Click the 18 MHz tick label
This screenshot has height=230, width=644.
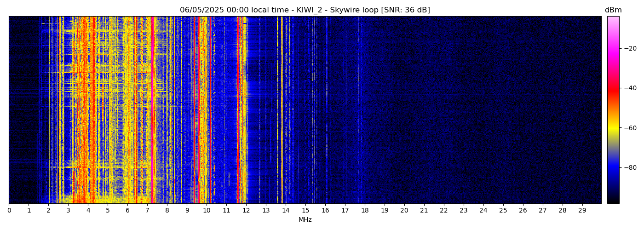click(x=365, y=210)
